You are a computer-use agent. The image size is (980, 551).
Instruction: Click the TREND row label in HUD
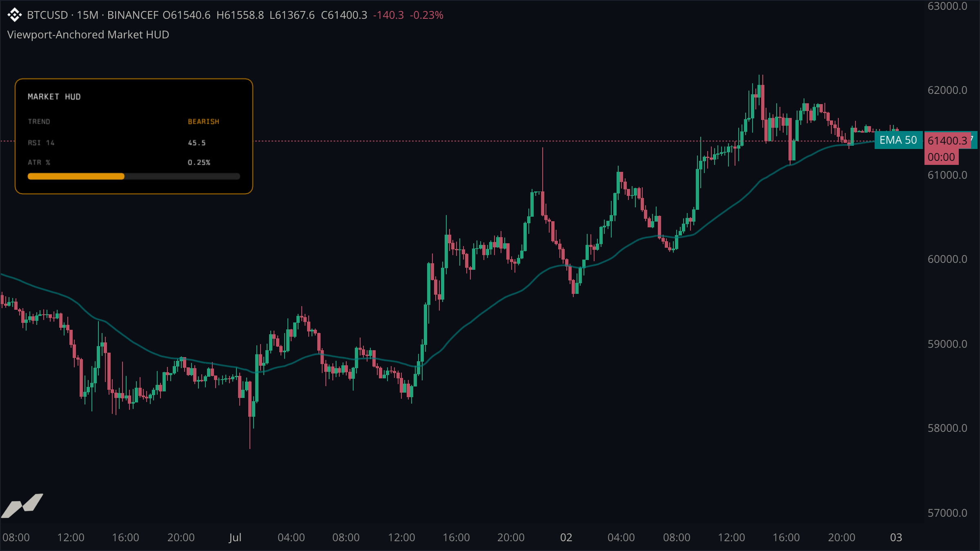tap(39, 122)
